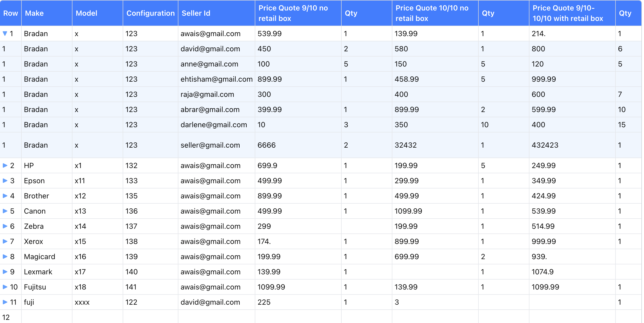The image size is (644, 323).
Task: Select the 174. price cell
Action: (x=298, y=241)
